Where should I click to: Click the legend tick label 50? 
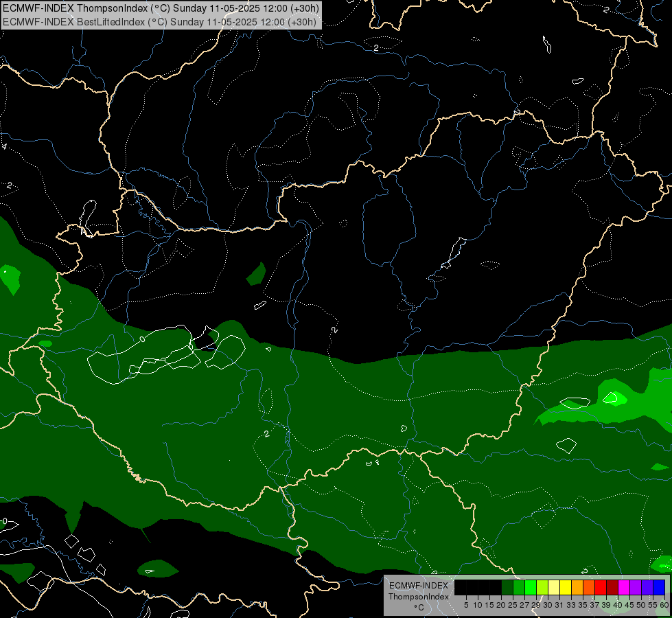640,605
